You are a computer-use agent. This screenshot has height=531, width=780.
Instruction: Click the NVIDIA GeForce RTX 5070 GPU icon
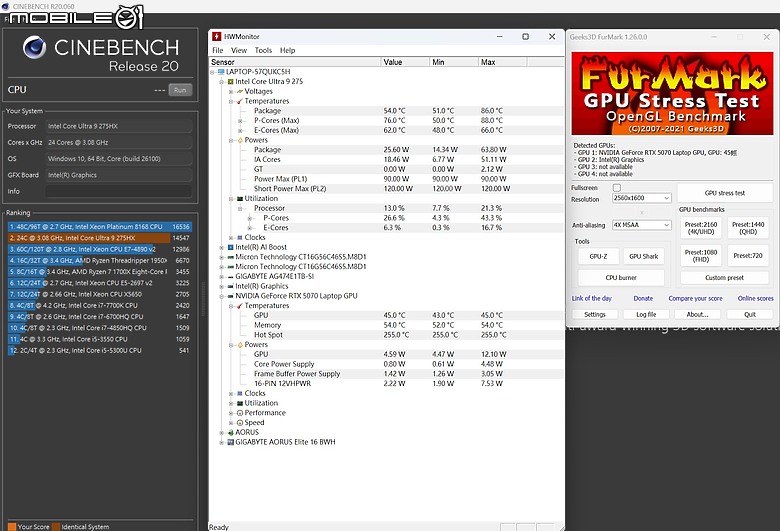(x=231, y=296)
